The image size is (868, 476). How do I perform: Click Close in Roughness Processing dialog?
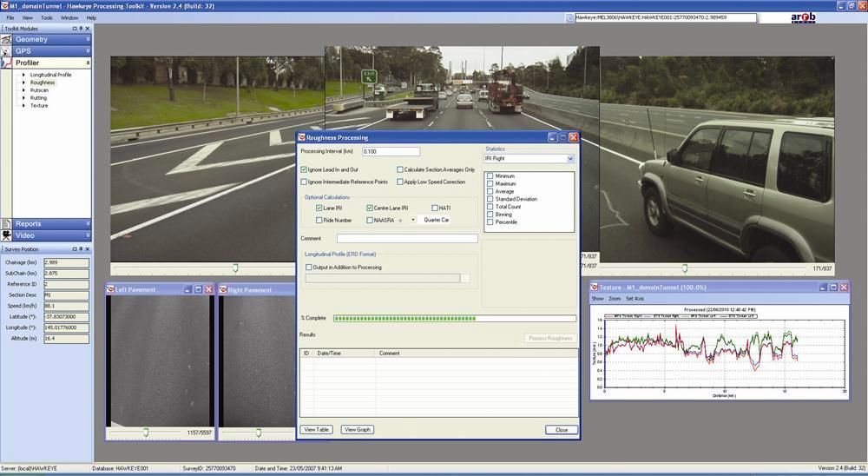tap(562, 430)
